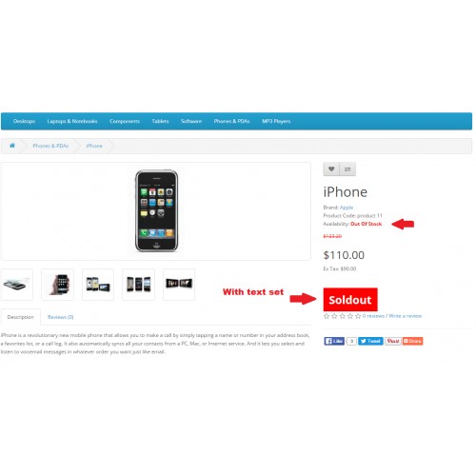Switch to the Reviews (0) tab
The image size is (476, 476).
(60, 317)
